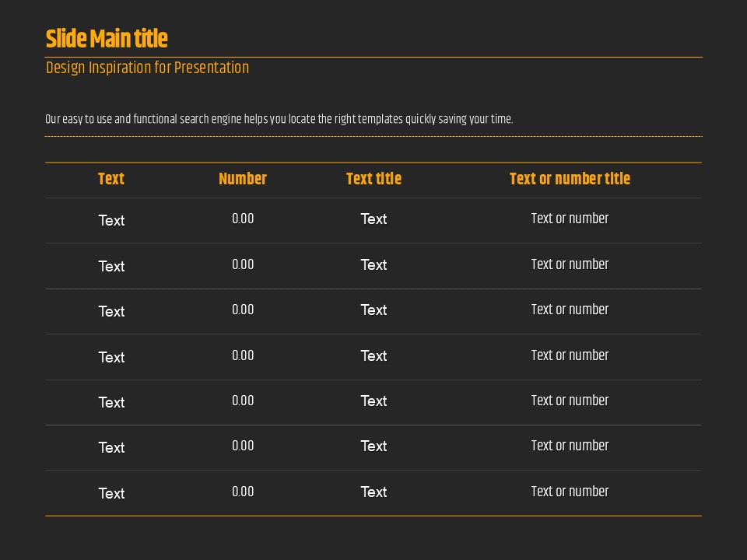This screenshot has width=747, height=560.
Task: Select the 'Design Inspiration for Presentation' subtitle
Action: click(x=147, y=68)
